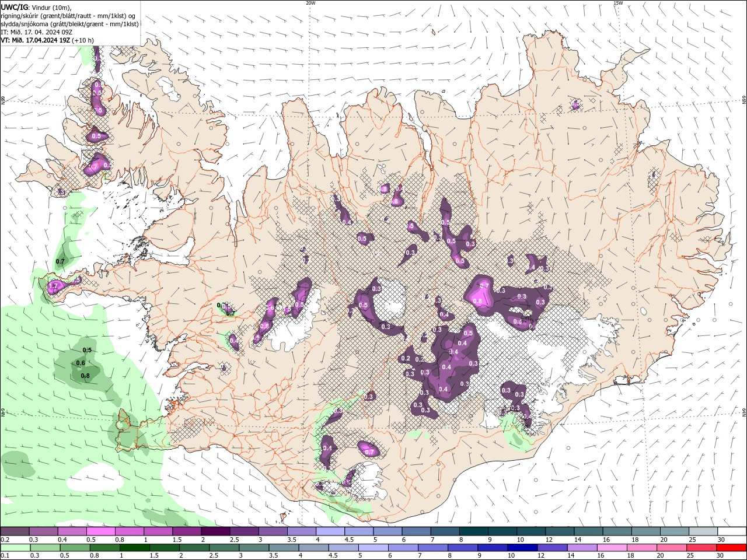The height and width of the screenshot is (560, 747).
Task: Select the snow scale swatch labeled 14
Action: tap(588, 531)
